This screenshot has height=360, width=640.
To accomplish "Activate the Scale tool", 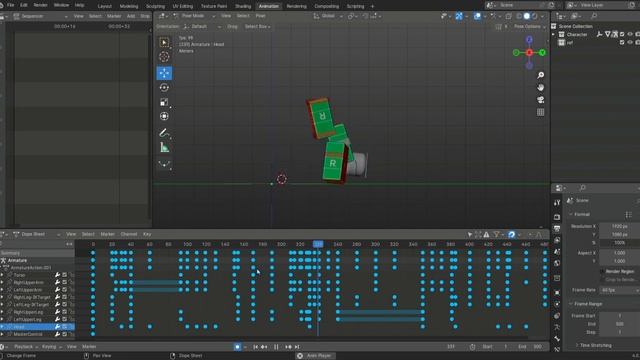I will [x=164, y=102].
